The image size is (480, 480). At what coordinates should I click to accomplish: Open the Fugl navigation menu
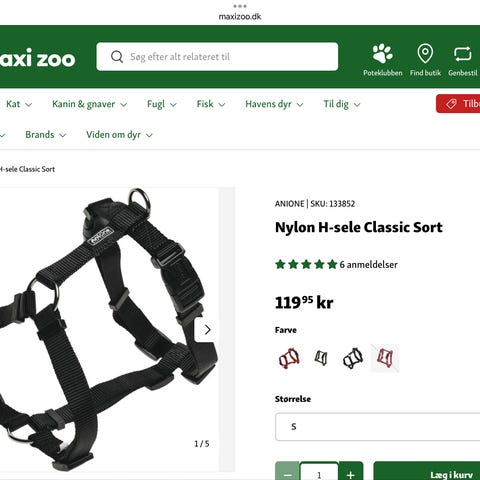coord(162,104)
